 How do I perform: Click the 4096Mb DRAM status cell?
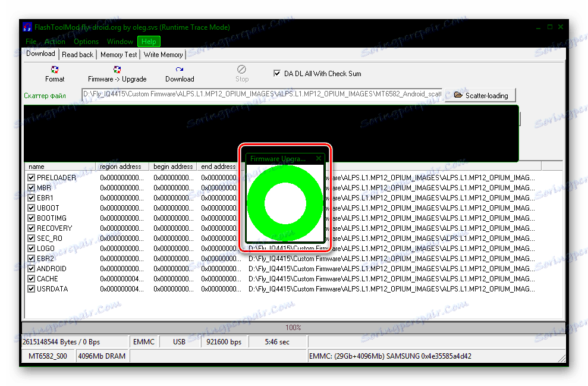pos(102,356)
